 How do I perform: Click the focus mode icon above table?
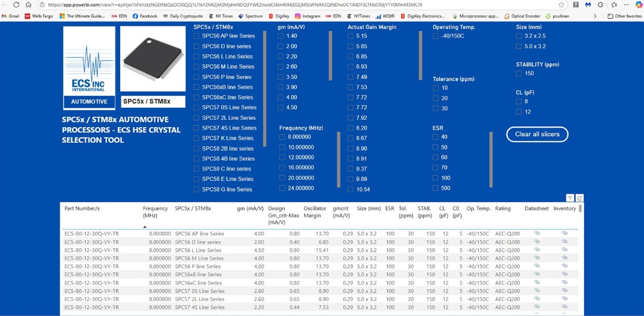click(579, 198)
